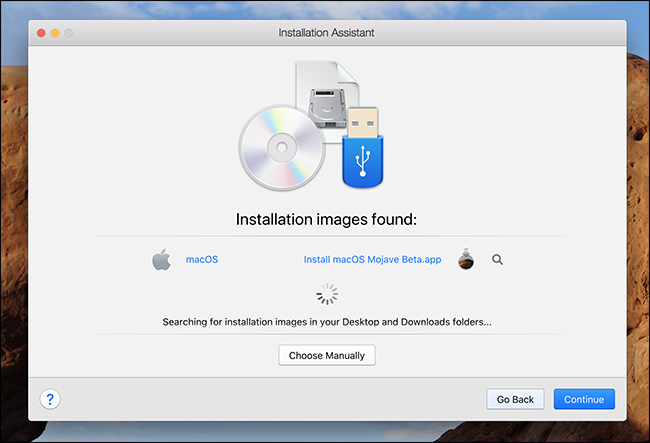
Task: Click the hard drive image icon
Action: tap(327, 108)
